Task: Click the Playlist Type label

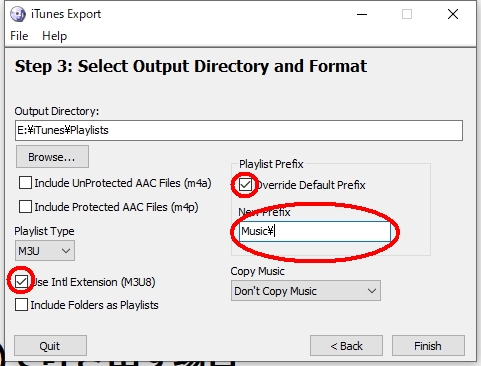Action: pyautogui.click(x=44, y=231)
